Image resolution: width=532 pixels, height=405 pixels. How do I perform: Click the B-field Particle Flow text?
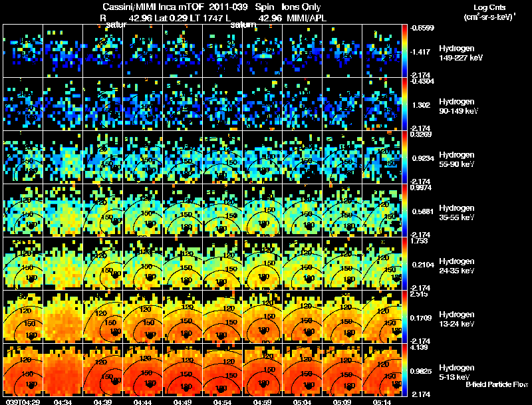tap(497, 384)
